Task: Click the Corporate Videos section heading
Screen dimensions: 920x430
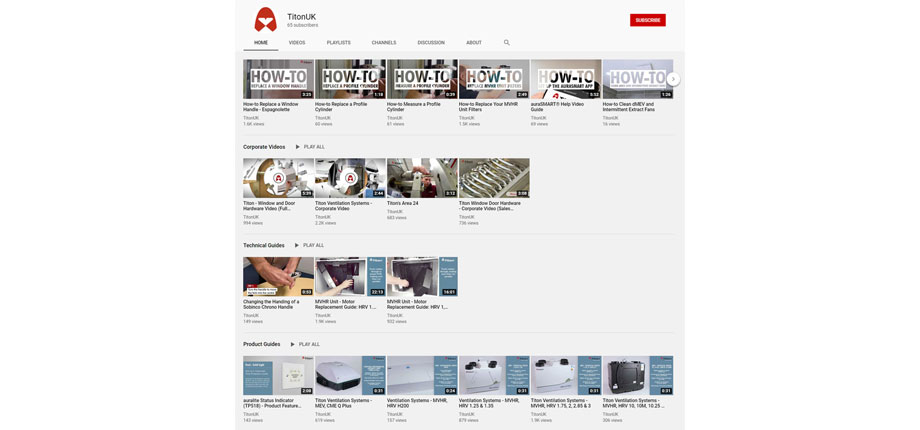Action: coord(264,147)
